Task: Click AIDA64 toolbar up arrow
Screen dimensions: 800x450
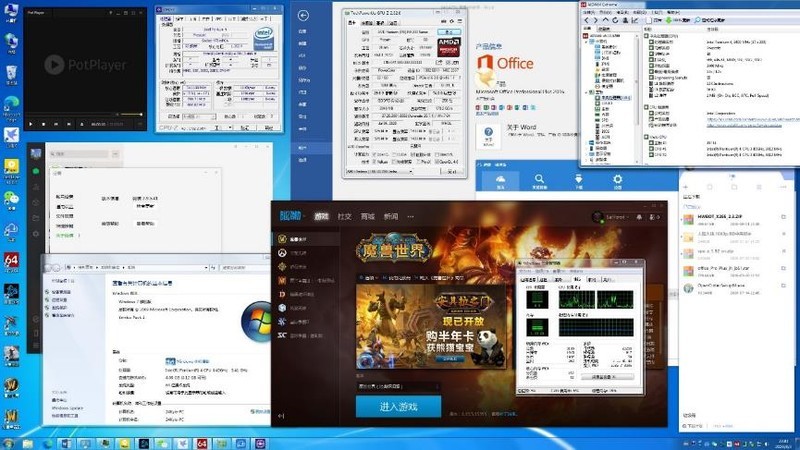Action: [x=605, y=20]
